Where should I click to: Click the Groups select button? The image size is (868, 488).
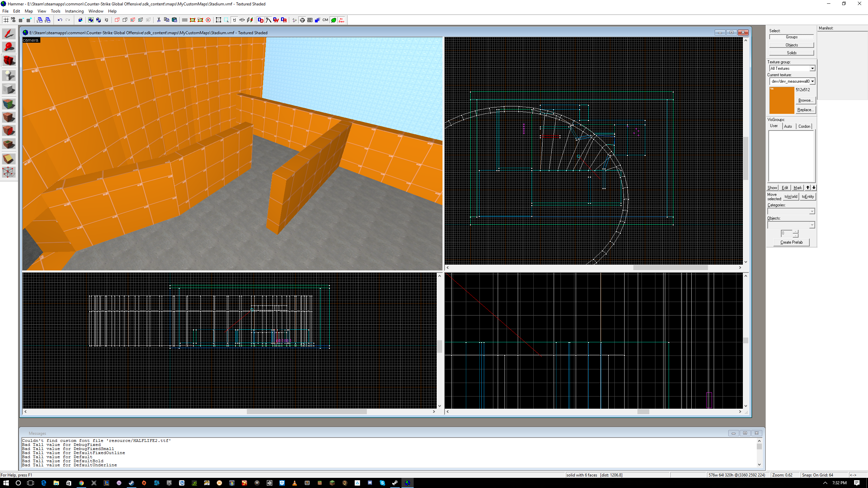click(x=791, y=37)
